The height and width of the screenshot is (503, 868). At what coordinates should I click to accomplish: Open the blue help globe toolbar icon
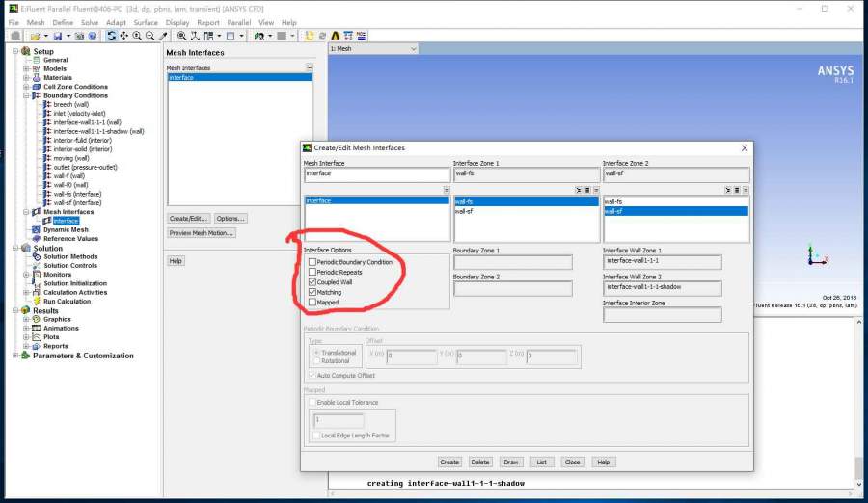pyautogui.click(x=93, y=36)
